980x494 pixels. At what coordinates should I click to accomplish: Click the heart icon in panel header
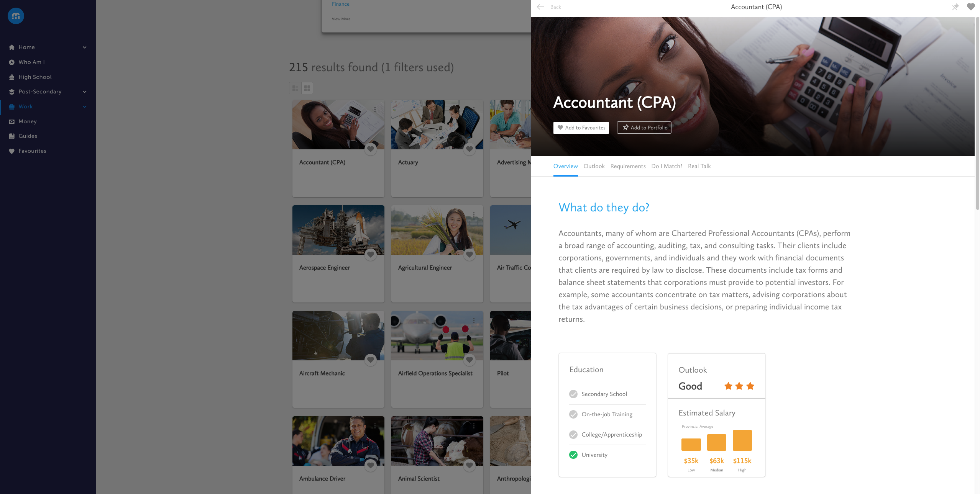click(970, 7)
